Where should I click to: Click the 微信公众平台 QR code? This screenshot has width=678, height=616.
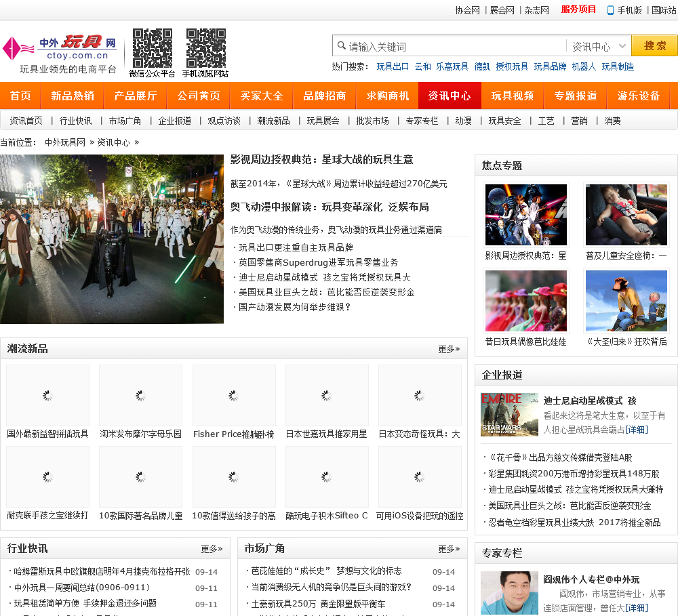[152, 48]
